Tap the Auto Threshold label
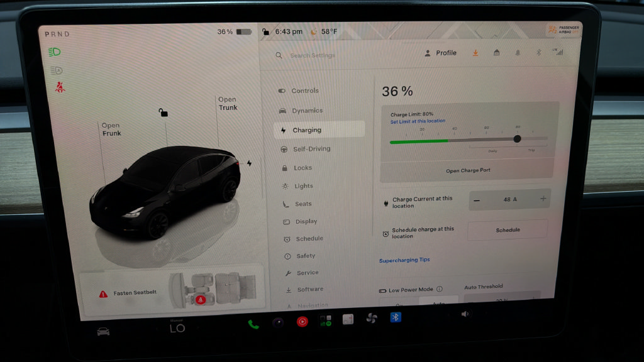 coord(484,287)
